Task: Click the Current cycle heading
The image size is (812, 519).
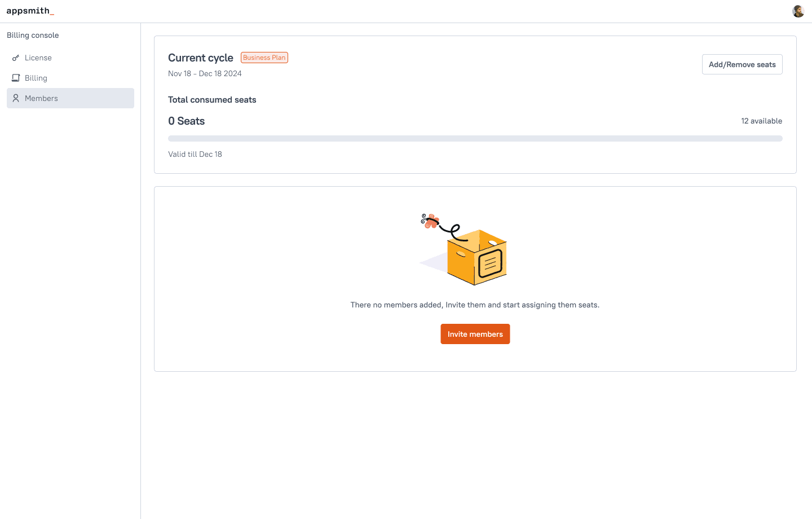Action: click(x=201, y=58)
